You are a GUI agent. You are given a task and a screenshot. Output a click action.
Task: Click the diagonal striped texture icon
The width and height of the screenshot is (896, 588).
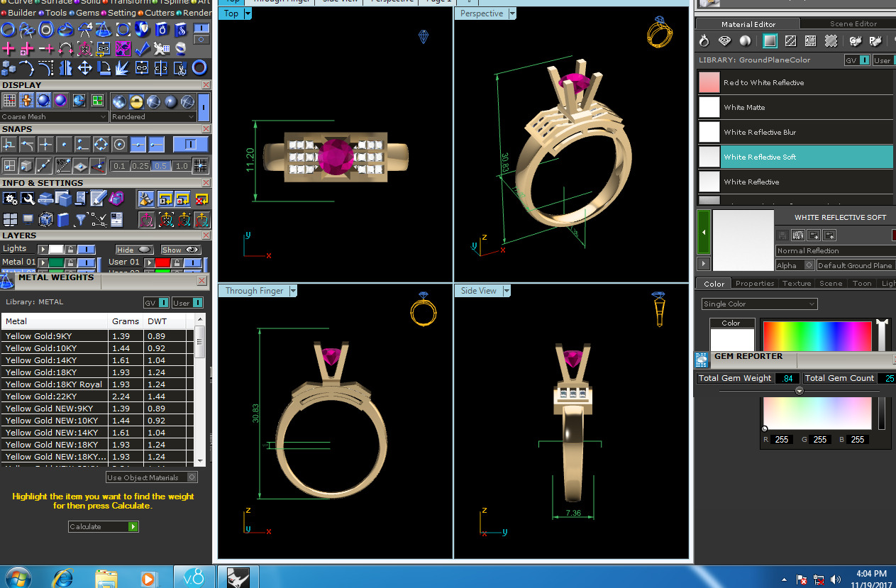[x=790, y=40]
